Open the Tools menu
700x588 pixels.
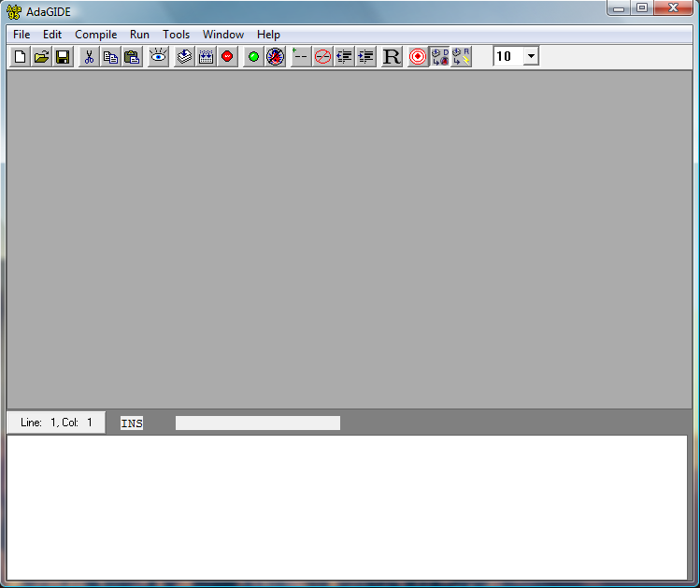tap(176, 35)
